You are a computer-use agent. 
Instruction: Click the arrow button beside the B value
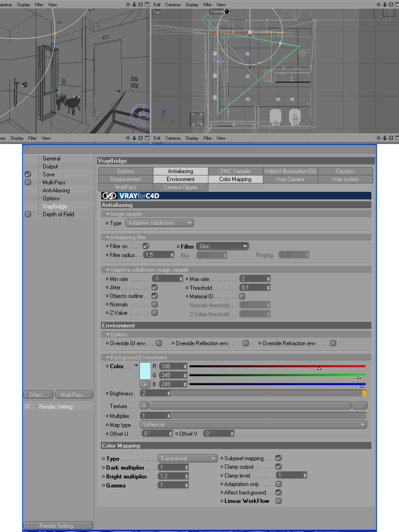(145, 384)
